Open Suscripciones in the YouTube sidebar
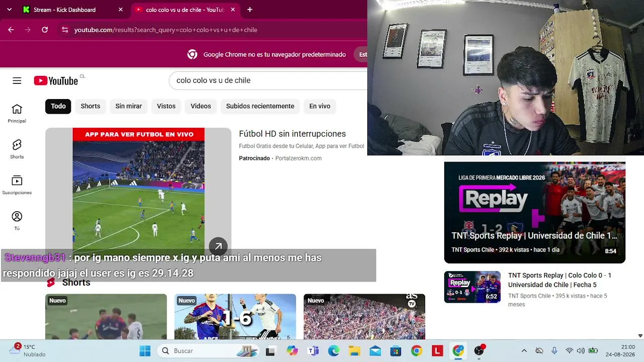Screen dimensions: 644x362 [x=17, y=185]
